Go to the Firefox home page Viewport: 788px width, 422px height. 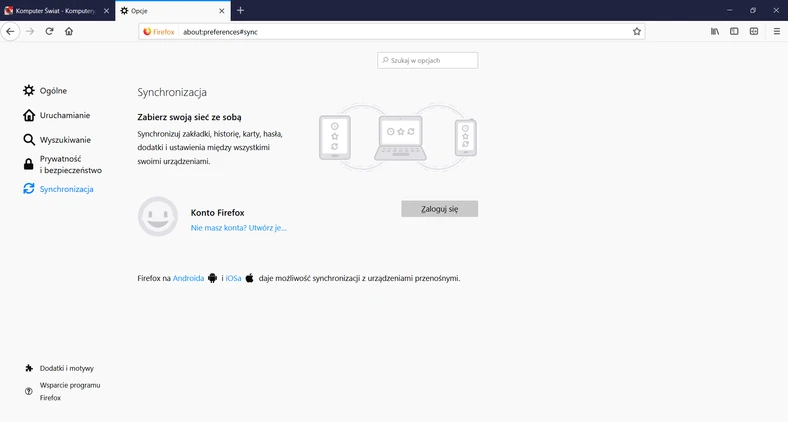tap(69, 31)
